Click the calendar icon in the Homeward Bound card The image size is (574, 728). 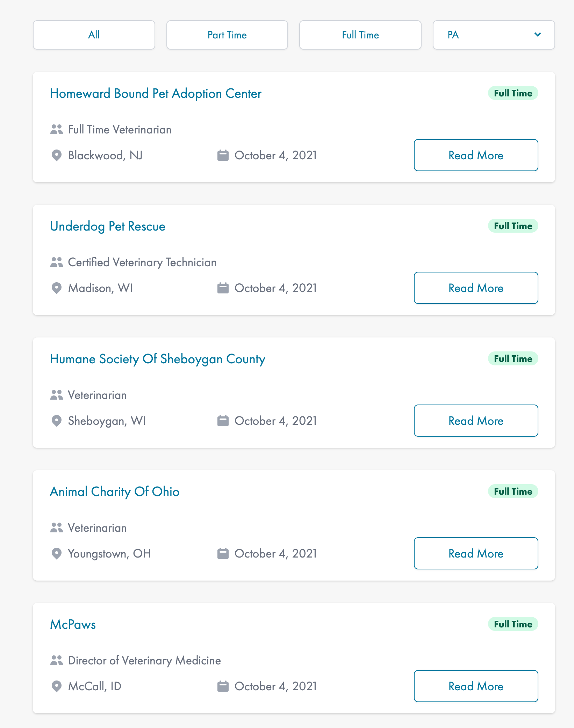tap(223, 155)
